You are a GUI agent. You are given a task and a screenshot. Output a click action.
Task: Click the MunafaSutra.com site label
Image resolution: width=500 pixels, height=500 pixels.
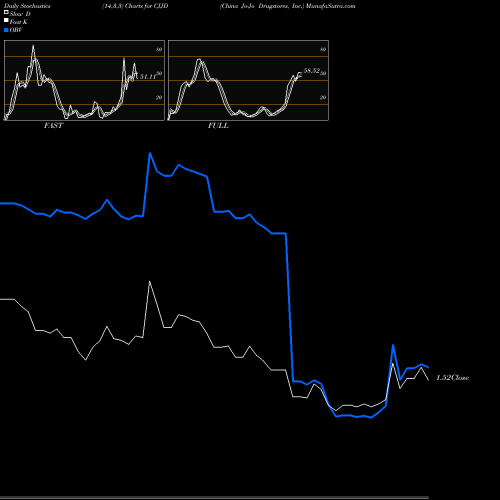(x=331, y=6)
